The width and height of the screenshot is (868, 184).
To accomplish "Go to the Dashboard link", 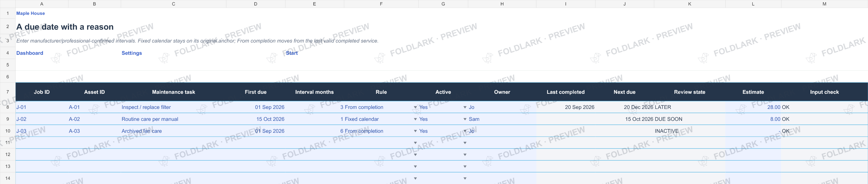I will 30,53.
